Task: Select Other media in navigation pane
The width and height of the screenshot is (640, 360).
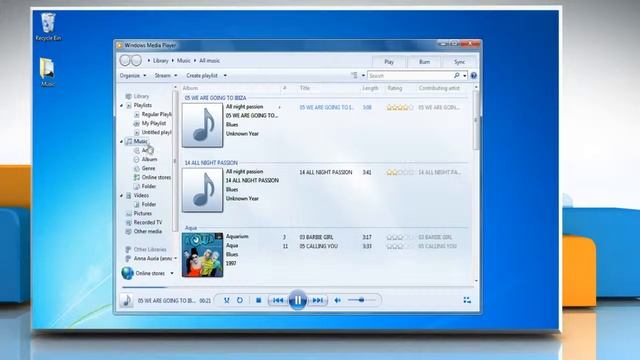Action: [148, 231]
